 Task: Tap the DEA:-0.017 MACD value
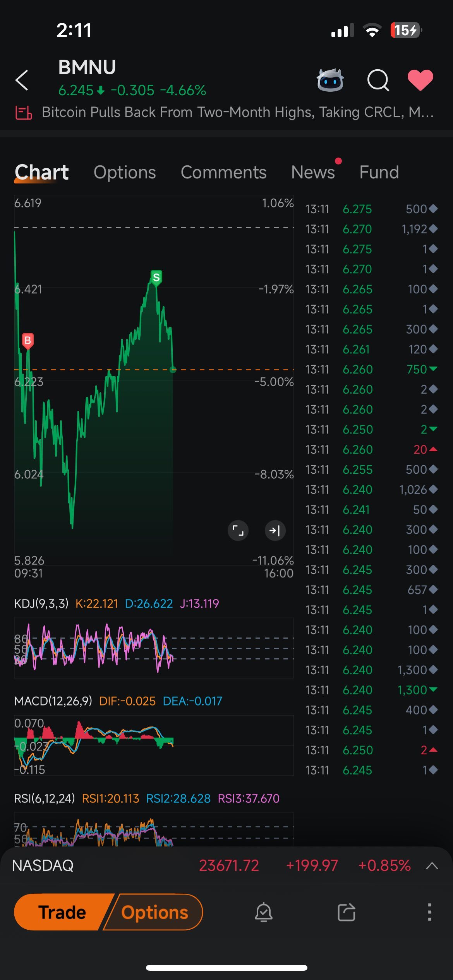pos(192,701)
